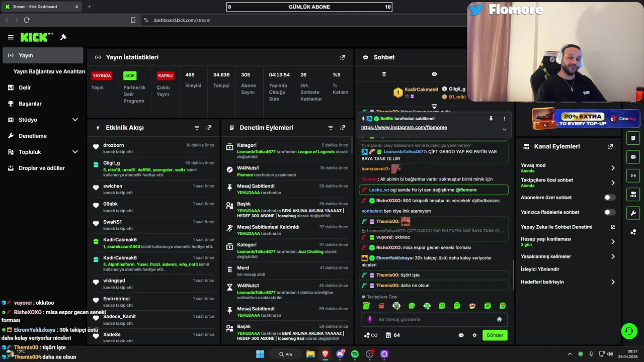Open the instagram.com/flomoree link
The image size is (644, 362).
click(404, 128)
